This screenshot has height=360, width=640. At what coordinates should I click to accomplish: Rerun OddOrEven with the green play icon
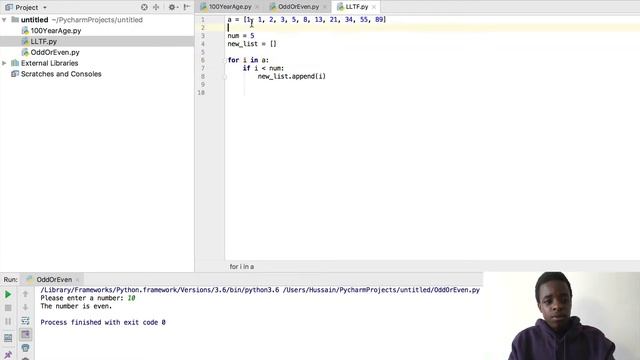[8, 294]
